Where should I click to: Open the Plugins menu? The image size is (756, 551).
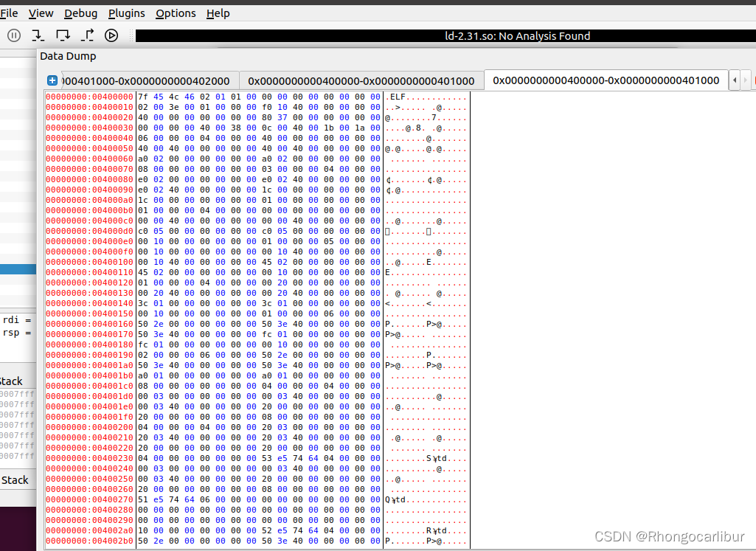pos(126,13)
